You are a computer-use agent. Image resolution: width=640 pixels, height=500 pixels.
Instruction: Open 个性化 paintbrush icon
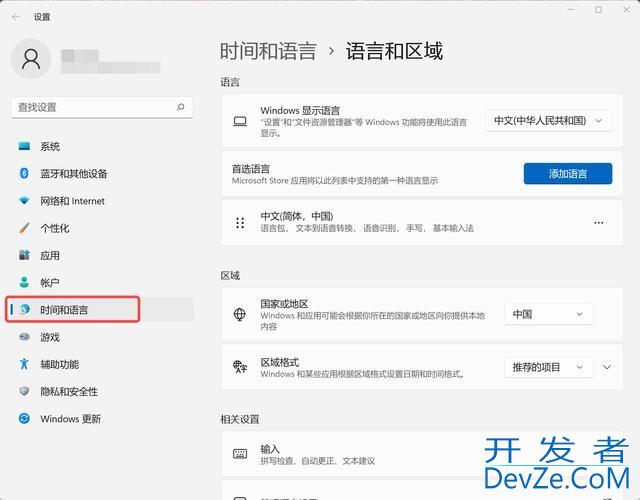(x=24, y=228)
